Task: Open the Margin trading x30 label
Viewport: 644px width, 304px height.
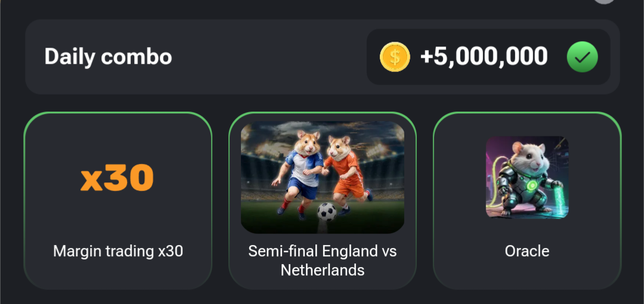Action: point(117,252)
